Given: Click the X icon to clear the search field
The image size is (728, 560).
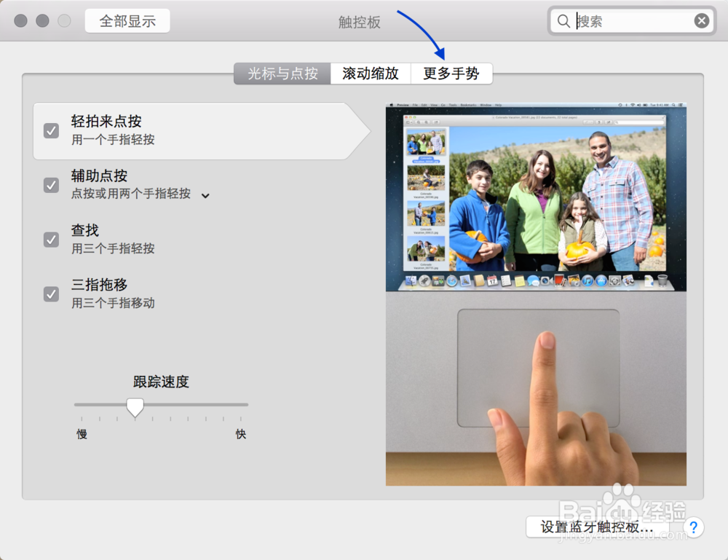Looking at the screenshot, I should [702, 21].
